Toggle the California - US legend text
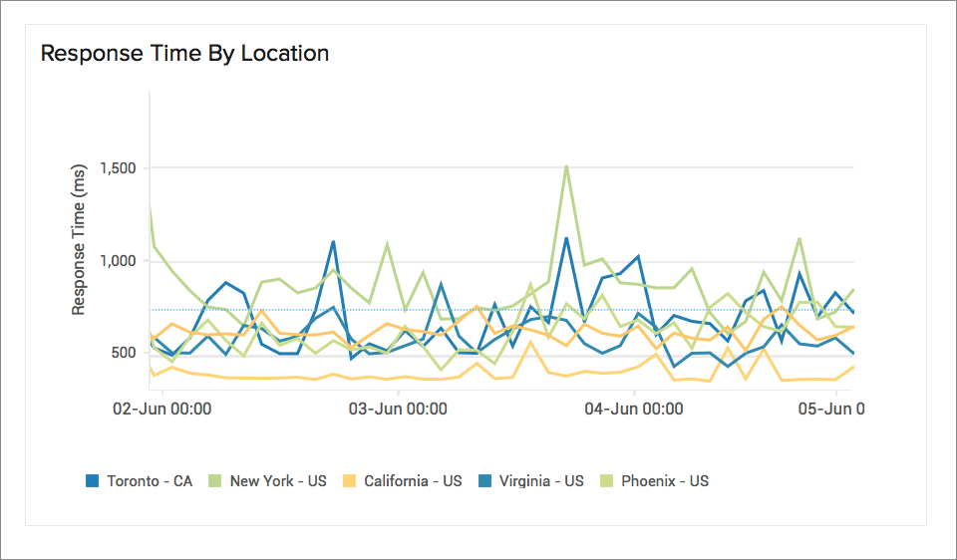 tap(413, 481)
